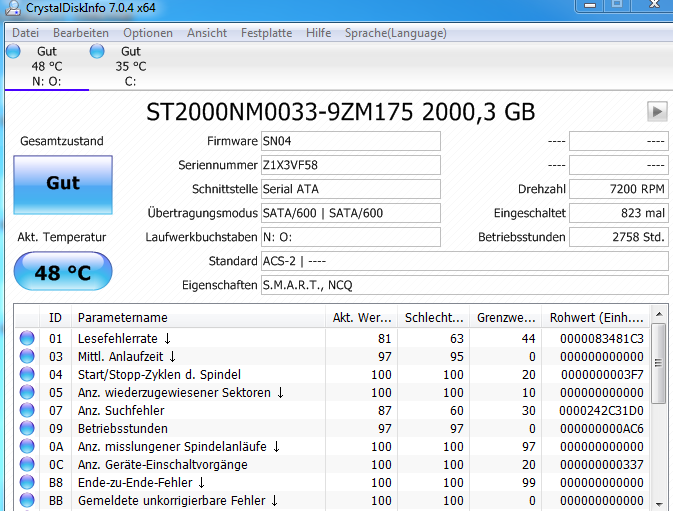Viewport: 673px width, 511px height.
Task: Select Anz. wiederzugewiesener Sektoren parameter
Action: [181, 393]
